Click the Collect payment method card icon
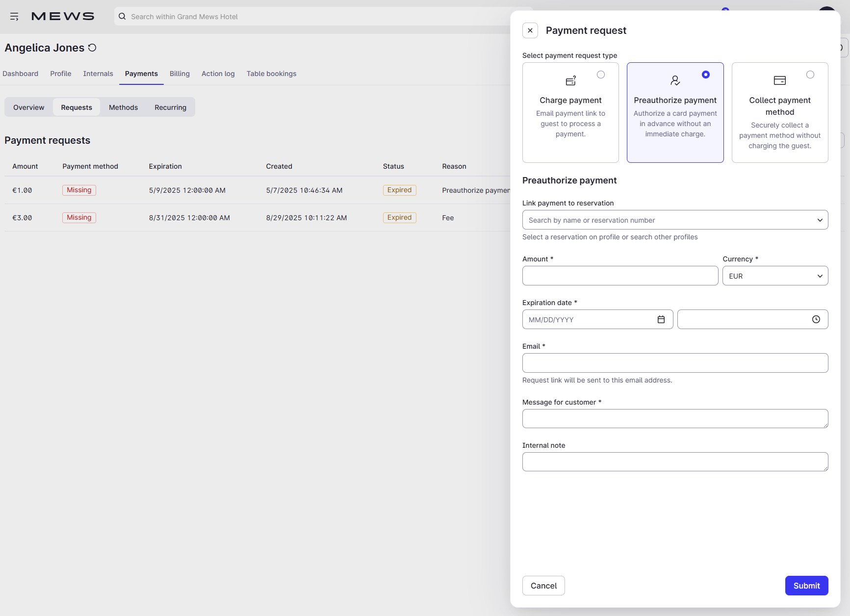This screenshot has width=850, height=616. [780, 80]
